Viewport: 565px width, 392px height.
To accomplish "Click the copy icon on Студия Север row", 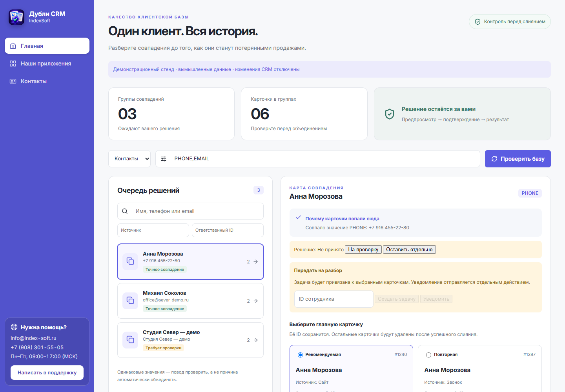I will click(x=130, y=340).
